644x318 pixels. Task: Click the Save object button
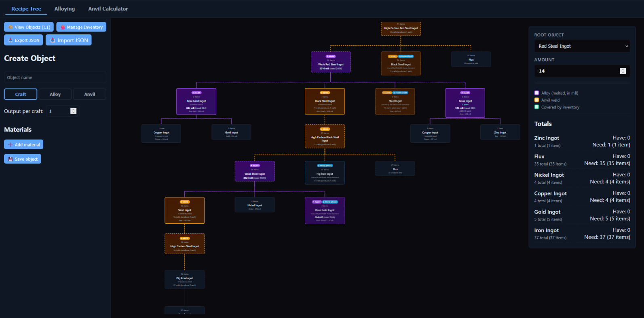[23, 159]
